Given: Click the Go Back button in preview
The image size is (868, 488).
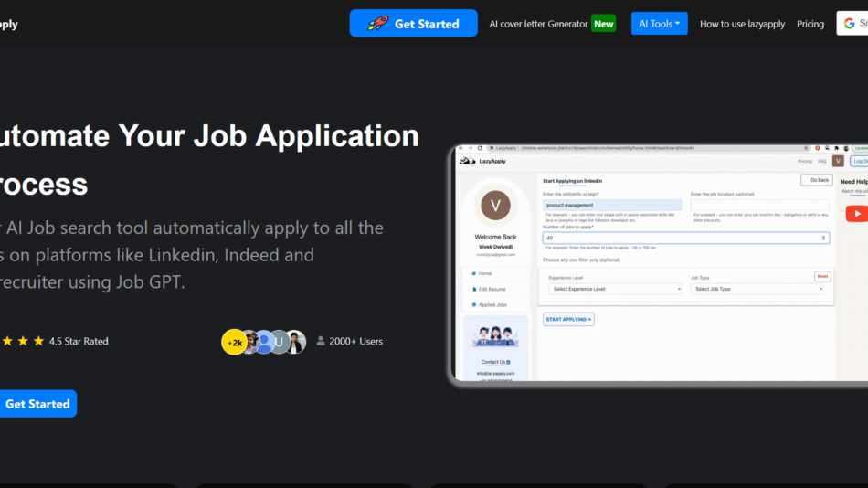Looking at the screenshot, I should (x=817, y=180).
